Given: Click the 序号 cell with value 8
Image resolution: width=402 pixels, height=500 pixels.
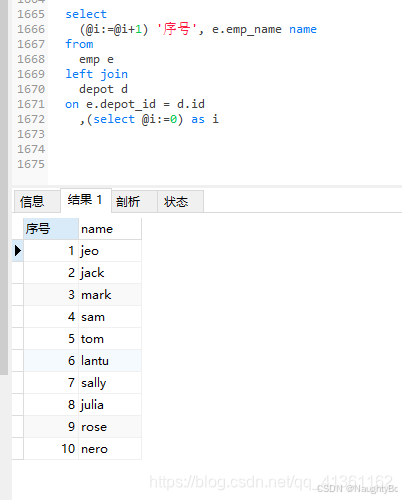Looking at the screenshot, I should click(51, 405).
